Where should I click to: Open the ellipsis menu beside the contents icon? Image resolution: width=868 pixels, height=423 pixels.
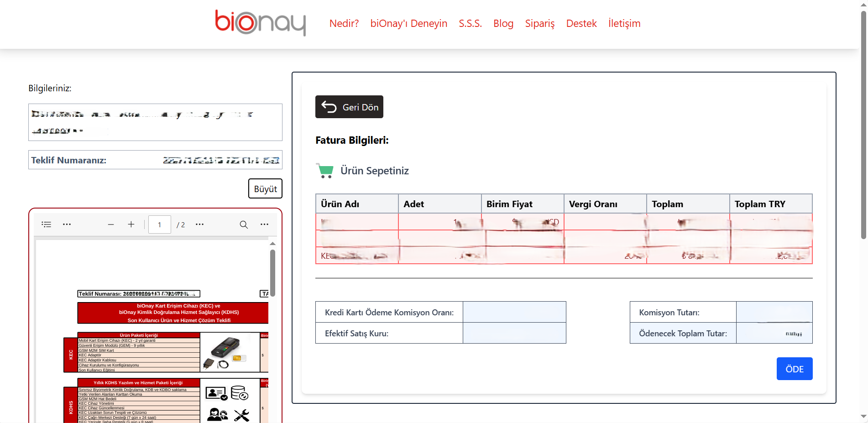[67, 225]
